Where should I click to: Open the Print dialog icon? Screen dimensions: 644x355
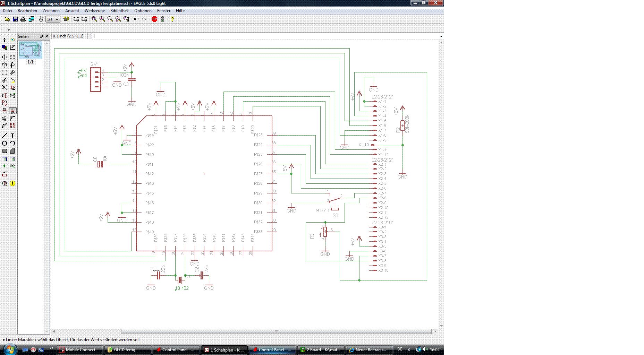click(23, 19)
